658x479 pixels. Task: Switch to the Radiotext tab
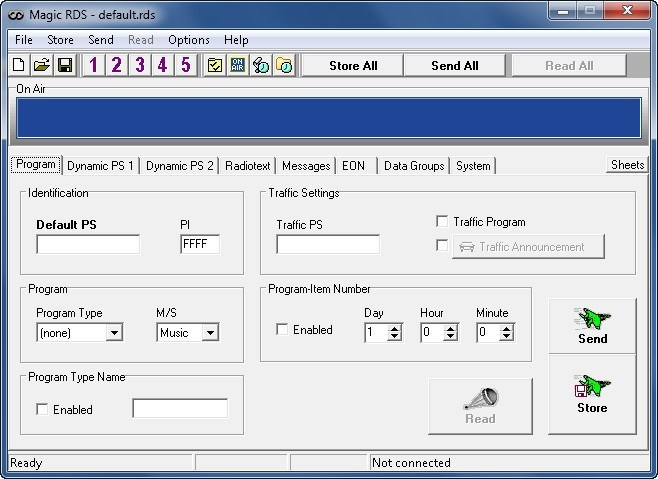point(248,166)
